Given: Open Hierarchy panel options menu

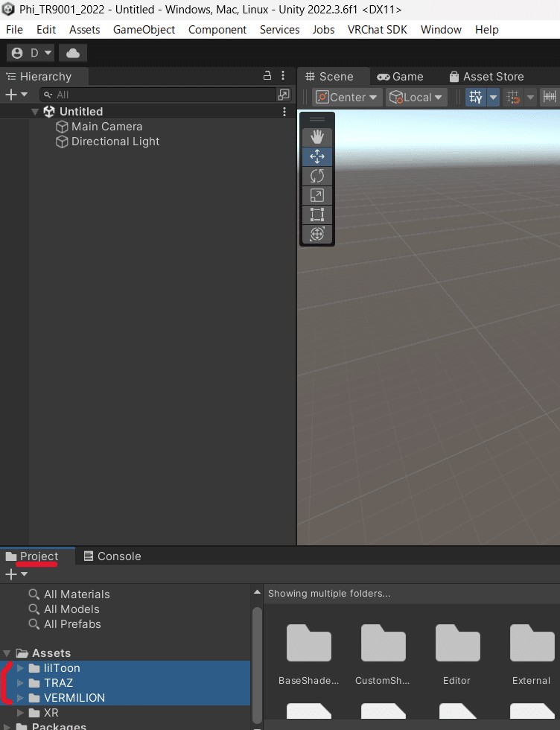Looking at the screenshot, I should [x=282, y=75].
